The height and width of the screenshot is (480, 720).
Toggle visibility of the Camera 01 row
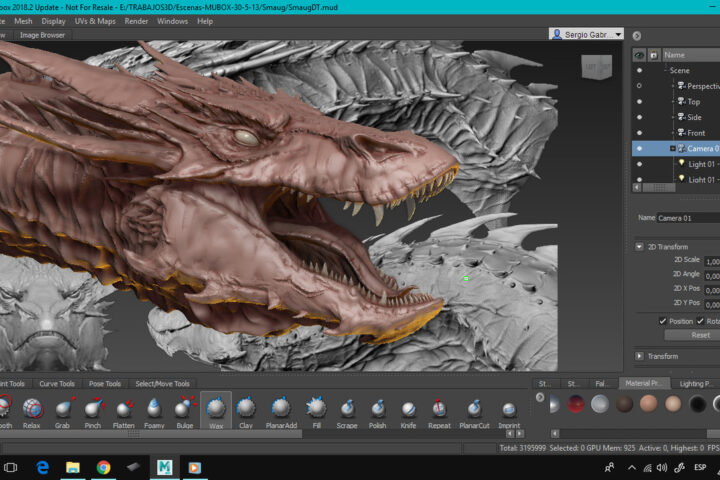point(639,148)
